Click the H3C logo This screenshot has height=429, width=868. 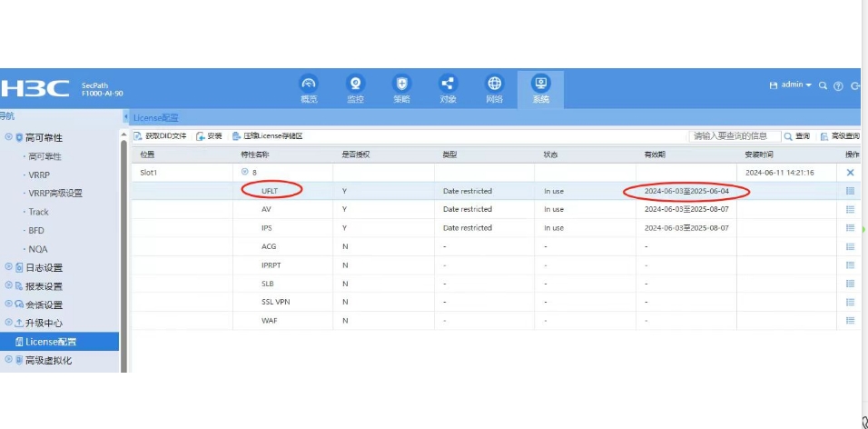tap(35, 89)
